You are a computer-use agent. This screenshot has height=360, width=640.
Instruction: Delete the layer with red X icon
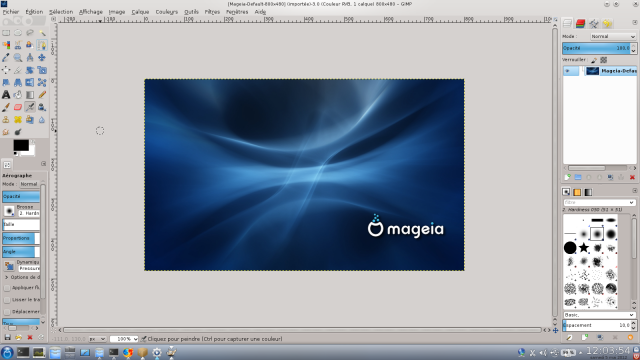(632, 177)
